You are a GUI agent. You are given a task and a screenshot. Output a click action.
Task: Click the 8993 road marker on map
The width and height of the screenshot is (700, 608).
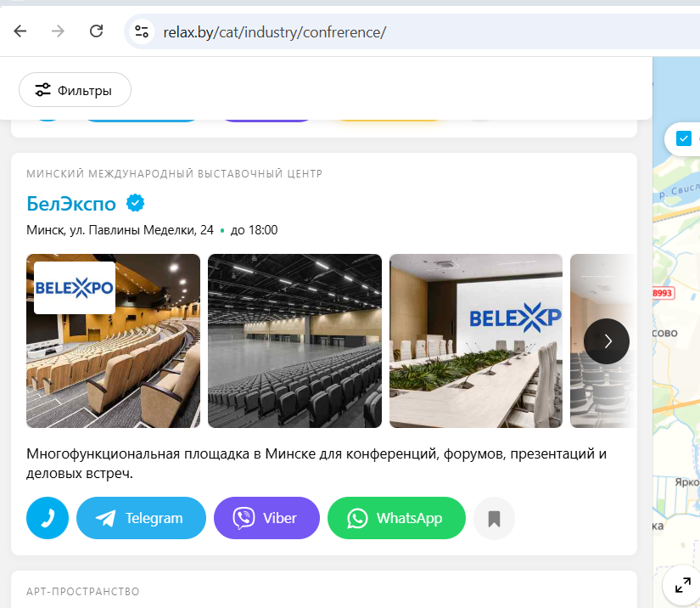coord(662,293)
